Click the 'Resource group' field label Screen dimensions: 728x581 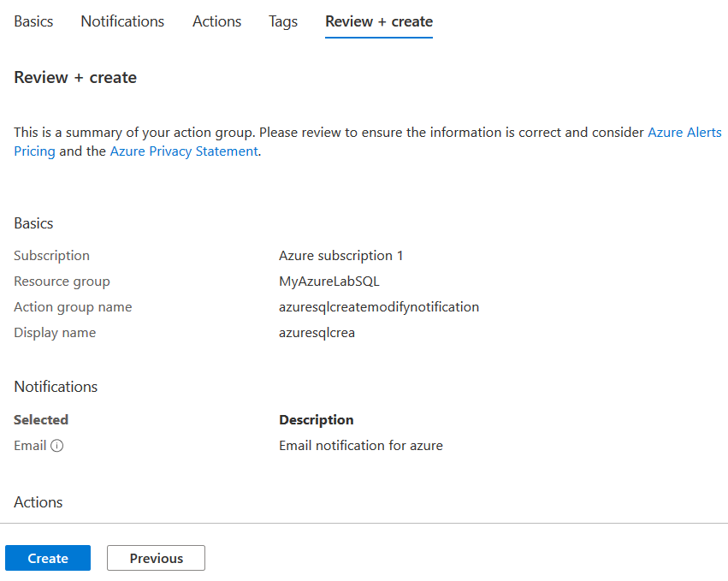[x=62, y=282]
